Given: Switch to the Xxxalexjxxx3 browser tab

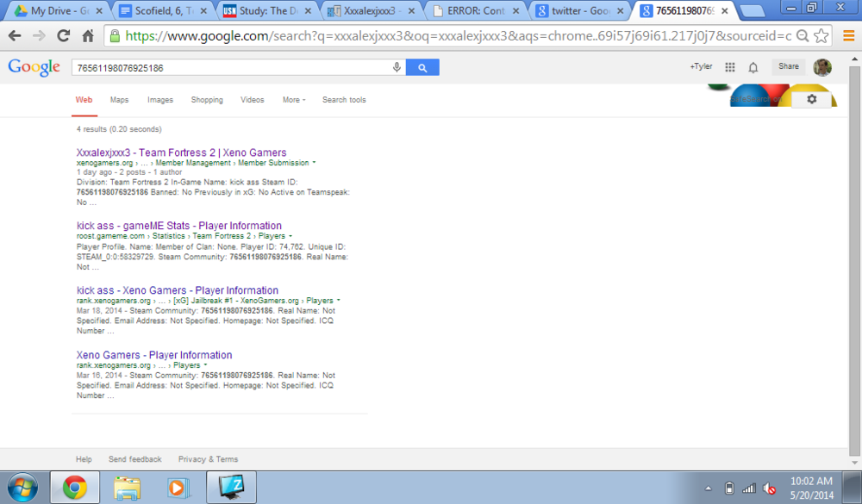Looking at the screenshot, I should [x=370, y=11].
